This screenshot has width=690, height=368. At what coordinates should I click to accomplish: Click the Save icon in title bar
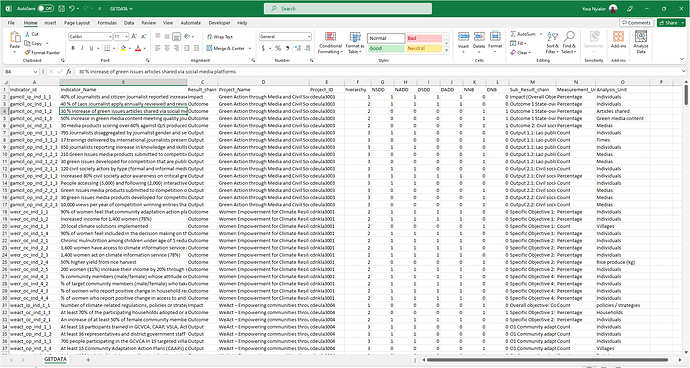coord(61,8)
